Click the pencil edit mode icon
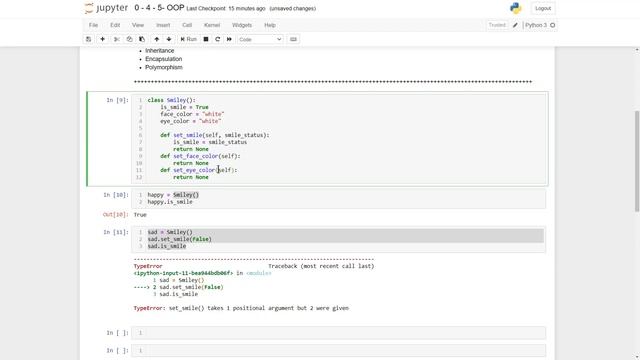 pos(515,25)
